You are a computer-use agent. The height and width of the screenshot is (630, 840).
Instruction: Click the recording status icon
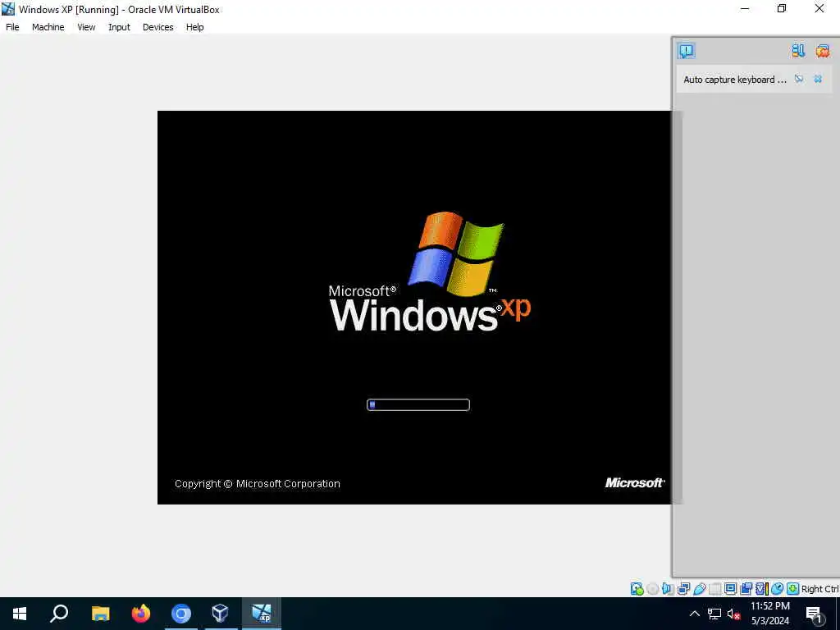(x=746, y=589)
